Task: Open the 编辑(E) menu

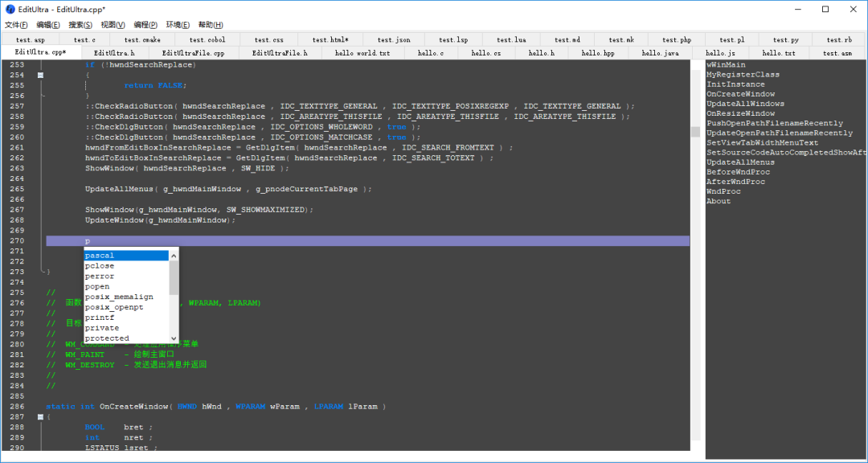Action: pyautogui.click(x=48, y=25)
